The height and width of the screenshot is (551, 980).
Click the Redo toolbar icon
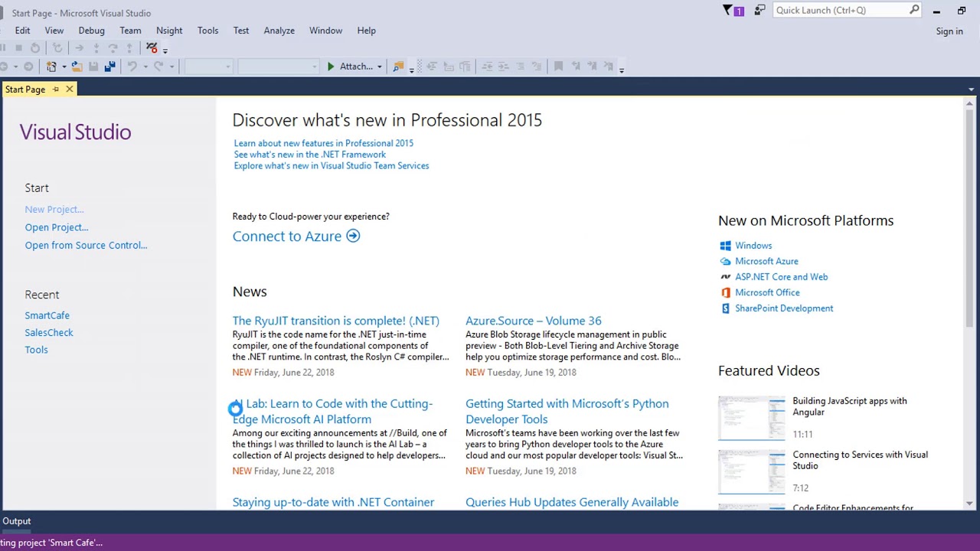tap(158, 67)
